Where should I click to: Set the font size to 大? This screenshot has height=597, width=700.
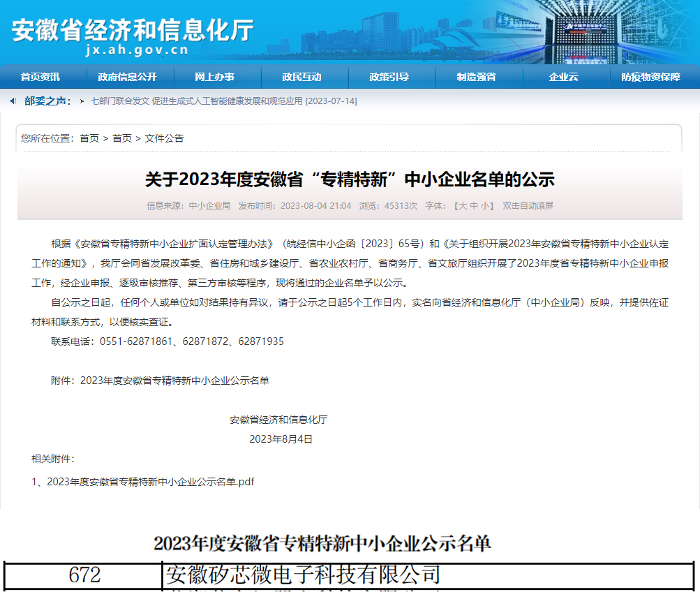[x=463, y=206]
